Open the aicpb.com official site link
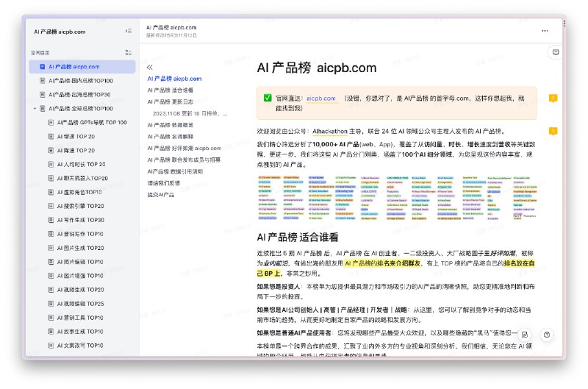 coord(321,99)
